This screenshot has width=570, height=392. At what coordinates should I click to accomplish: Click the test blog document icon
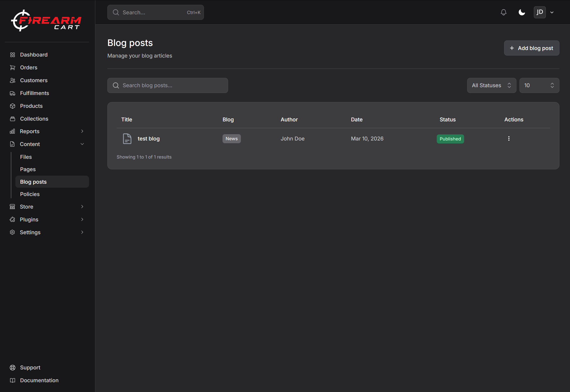(127, 139)
